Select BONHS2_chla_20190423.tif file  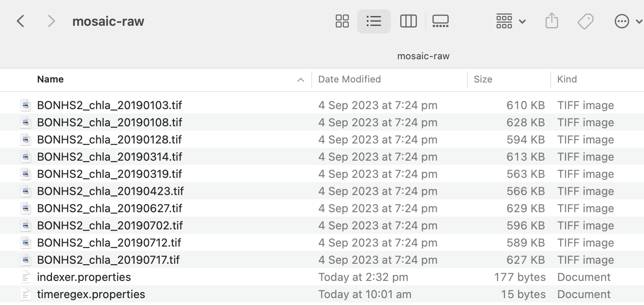(110, 191)
